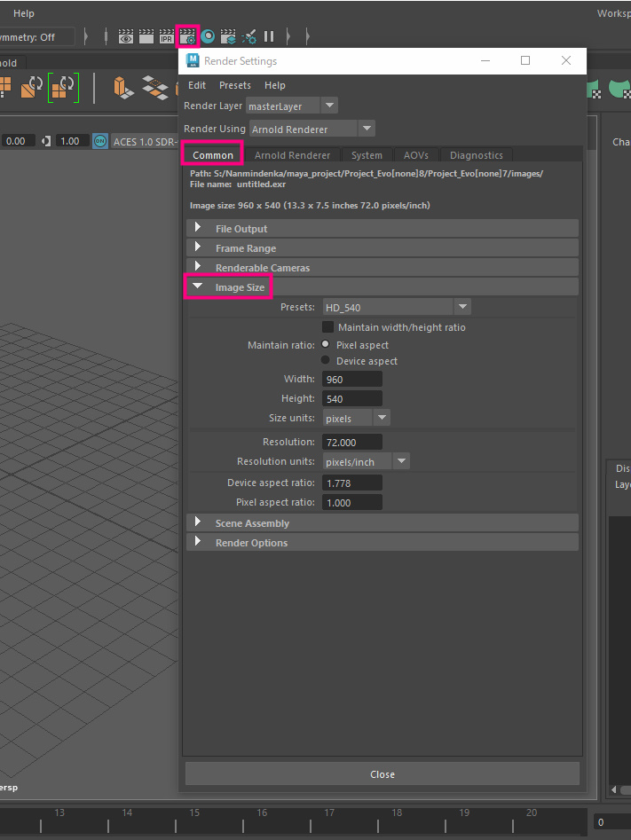Open the Render Setup layers icon

click(228, 36)
